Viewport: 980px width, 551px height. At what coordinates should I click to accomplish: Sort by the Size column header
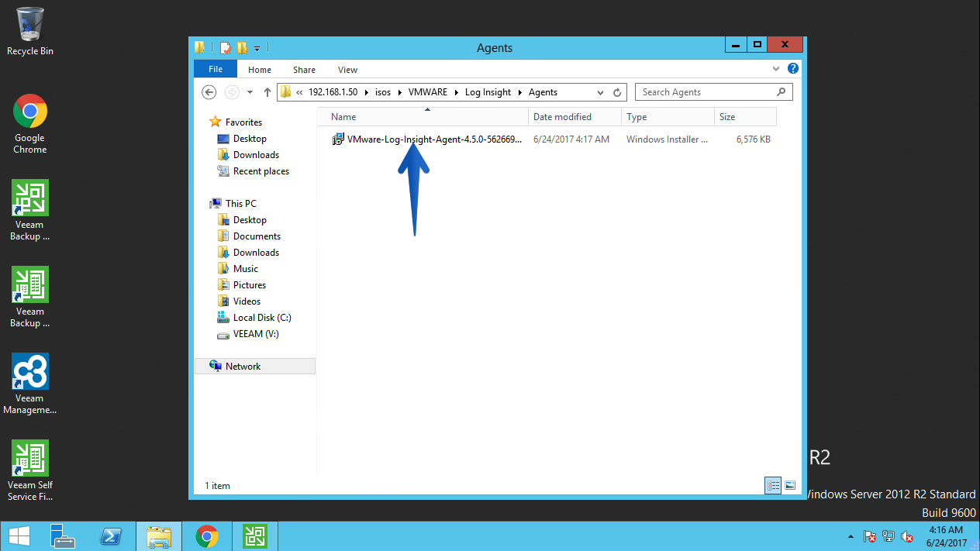pyautogui.click(x=745, y=117)
